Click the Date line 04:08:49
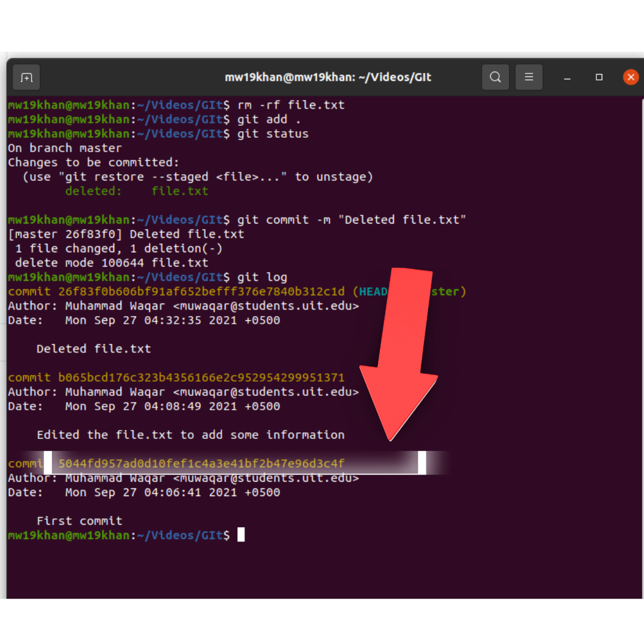 144,406
